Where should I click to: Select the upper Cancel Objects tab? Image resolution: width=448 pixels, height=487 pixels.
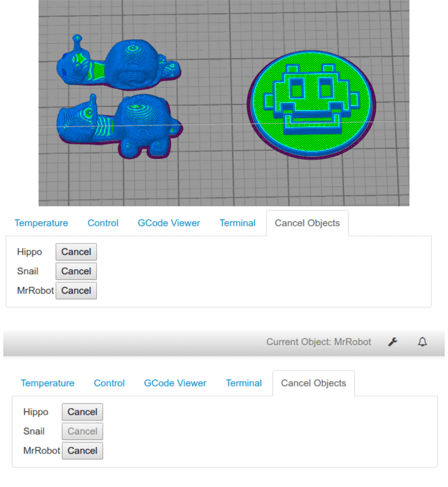pyautogui.click(x=307, y=223)
